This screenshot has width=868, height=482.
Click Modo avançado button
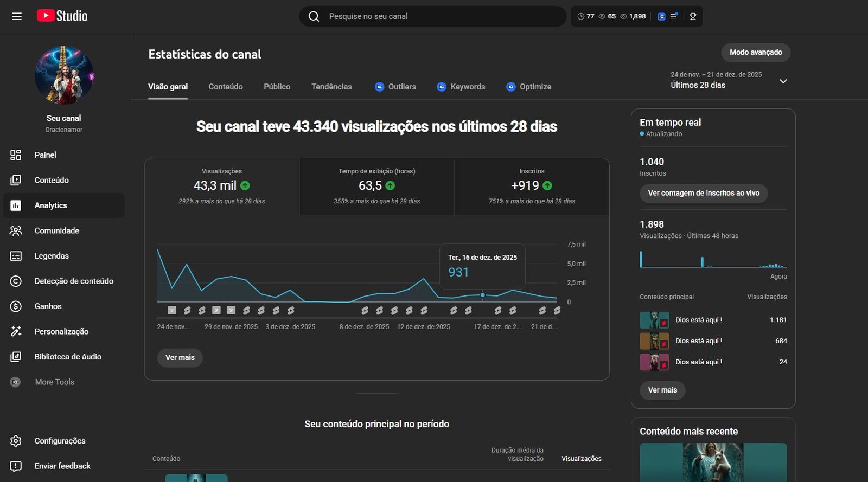tap(755, 53)
